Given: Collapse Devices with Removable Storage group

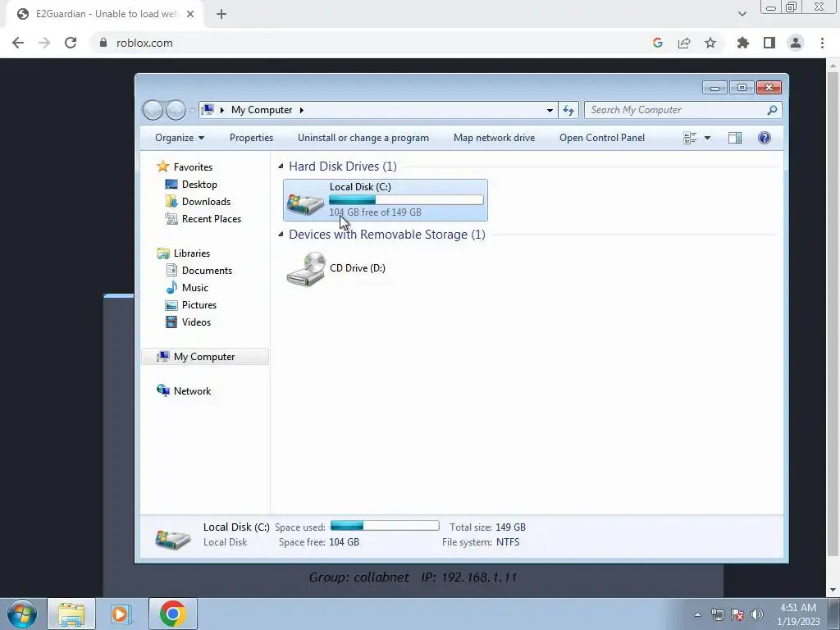Looking at the screenshot, I should pos(281,234).
